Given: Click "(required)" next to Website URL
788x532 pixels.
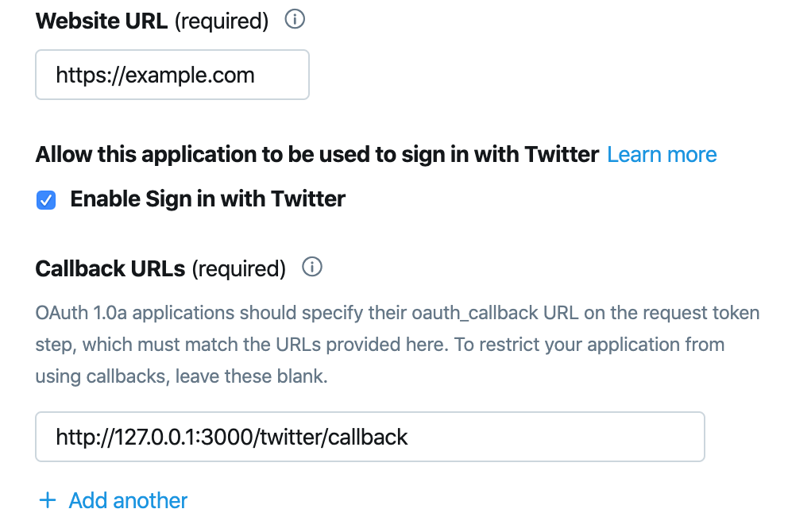Looking at the screenshot, I should [221, 21].
